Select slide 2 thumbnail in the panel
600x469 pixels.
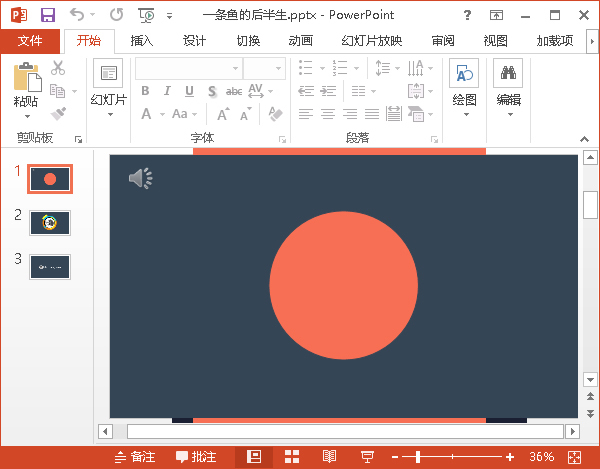click(50, 222)
